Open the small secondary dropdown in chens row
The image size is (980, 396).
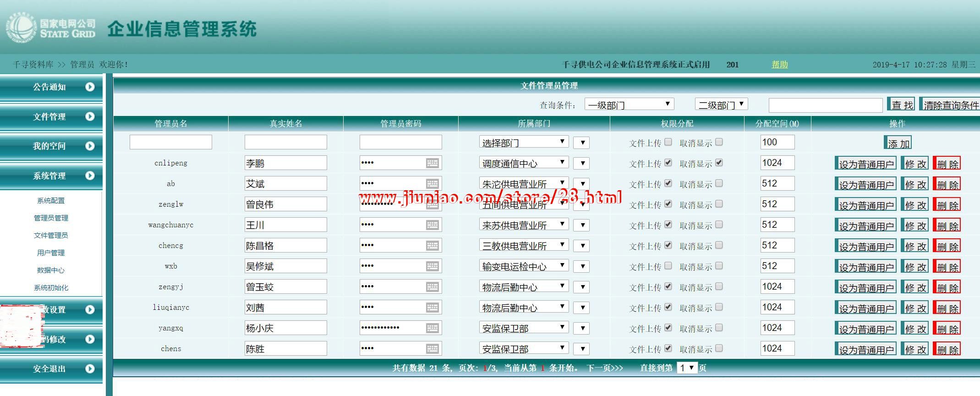582,349
